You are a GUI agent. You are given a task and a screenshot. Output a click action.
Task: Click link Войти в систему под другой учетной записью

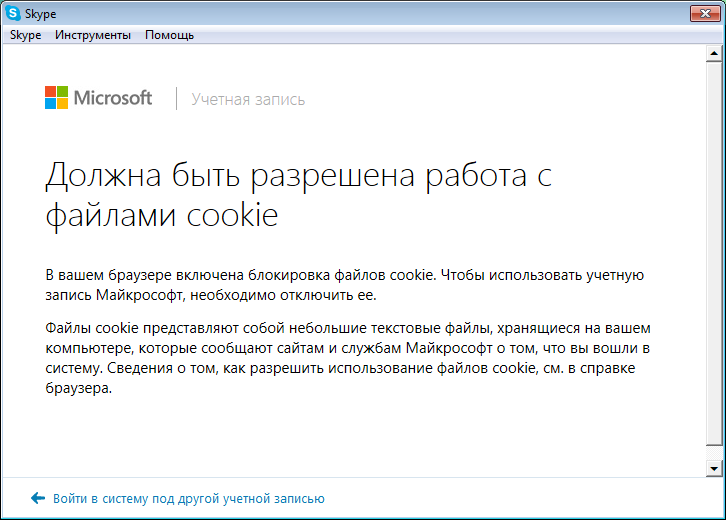click(x=188, y=499)
